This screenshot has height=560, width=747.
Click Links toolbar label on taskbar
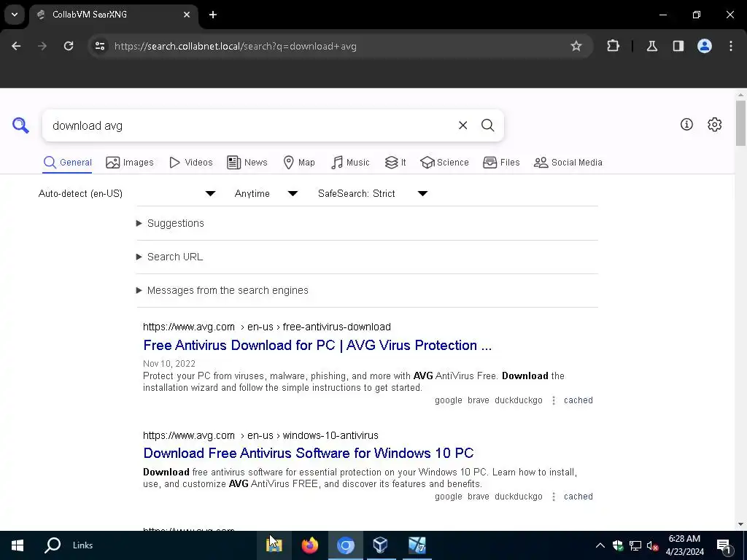pyautogui.click(x=83, y=545)
